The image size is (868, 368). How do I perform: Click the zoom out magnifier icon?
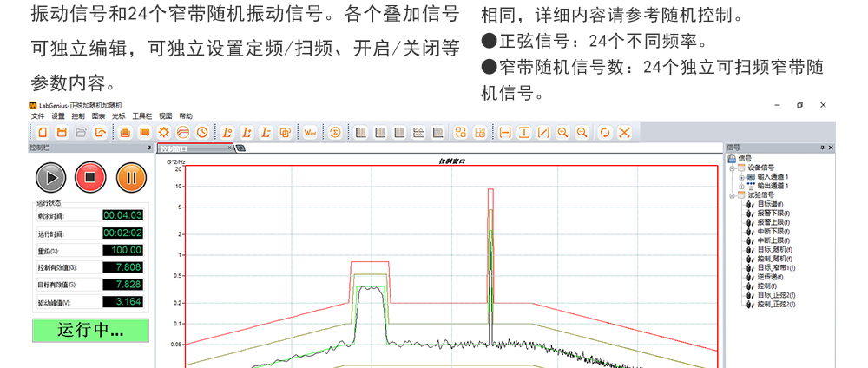[x=582, y=133]
